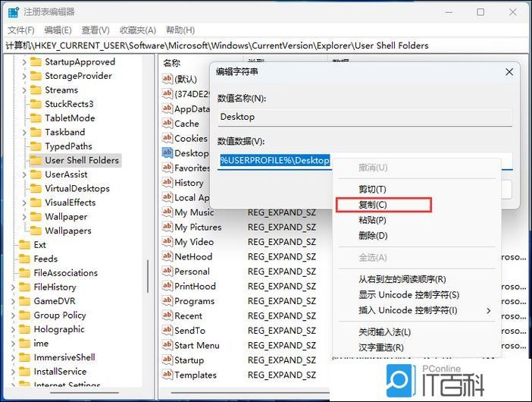Click the NetHood string value icon
The image size is (532, 402).
(x=167, y=256)
